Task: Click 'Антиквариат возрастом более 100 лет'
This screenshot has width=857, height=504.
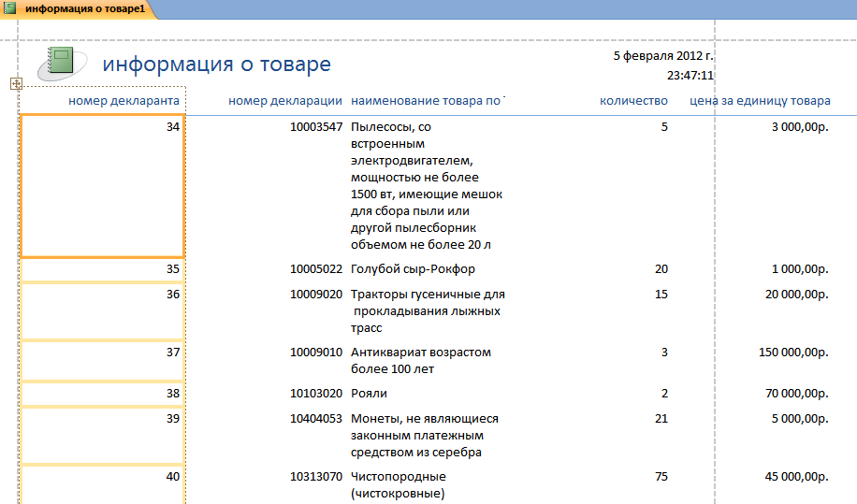Action: click(421, 360)
